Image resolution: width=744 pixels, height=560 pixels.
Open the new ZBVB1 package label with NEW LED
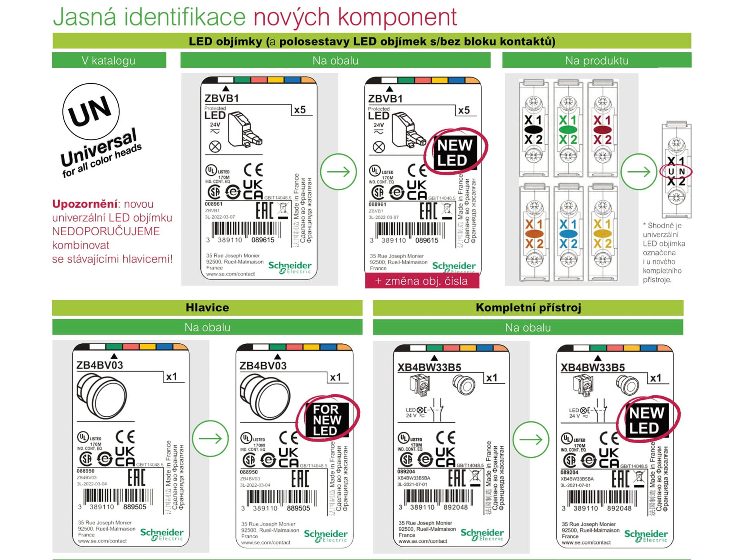click(423, 178)
